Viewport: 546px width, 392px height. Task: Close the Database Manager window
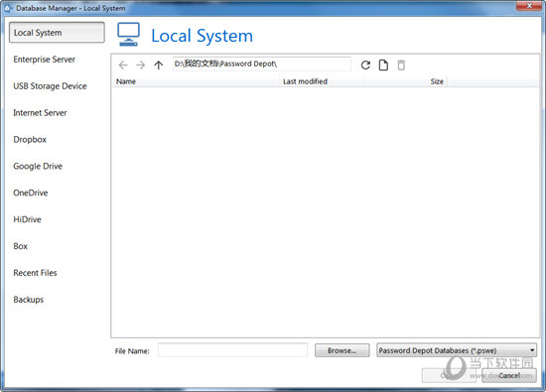(x=529, y=6)
